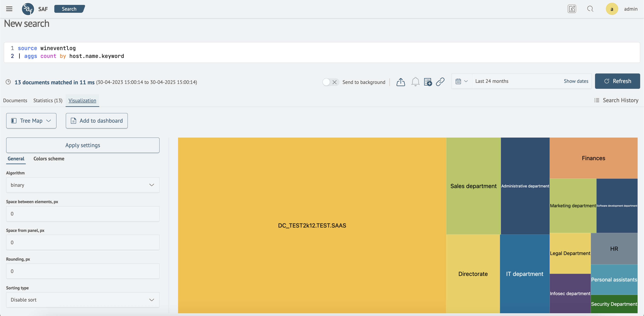The image size is (644, 316).
Task: Click the magnifier search icon in header
Action: 590,9
